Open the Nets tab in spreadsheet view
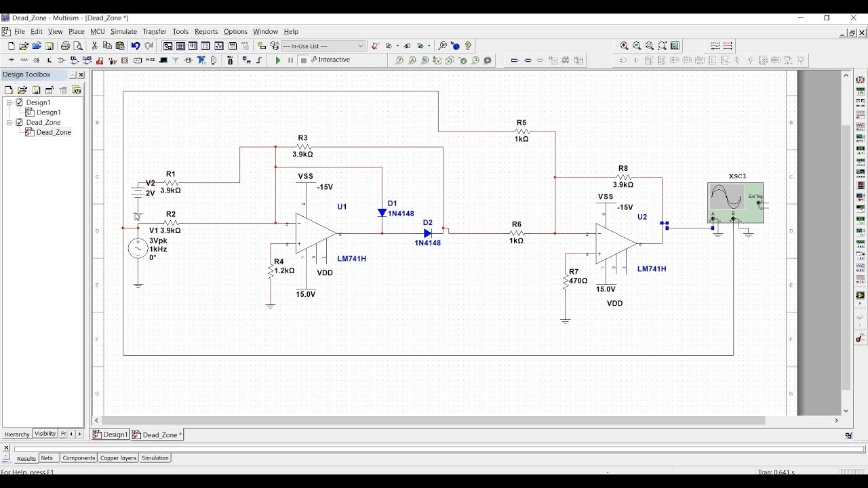 (x=47, y=458)
